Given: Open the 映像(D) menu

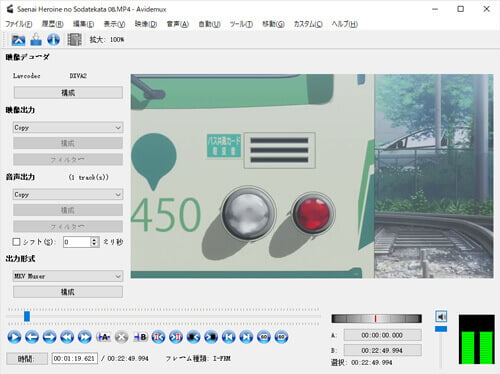Looking at the screenshot, I should [x=146, y=24].
